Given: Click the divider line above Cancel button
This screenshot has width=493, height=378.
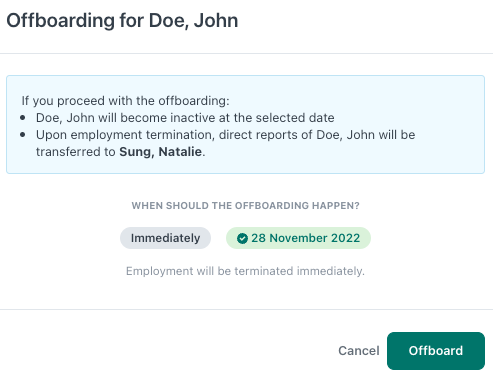Looking at the screenshot, I should (x=246, y=309).
